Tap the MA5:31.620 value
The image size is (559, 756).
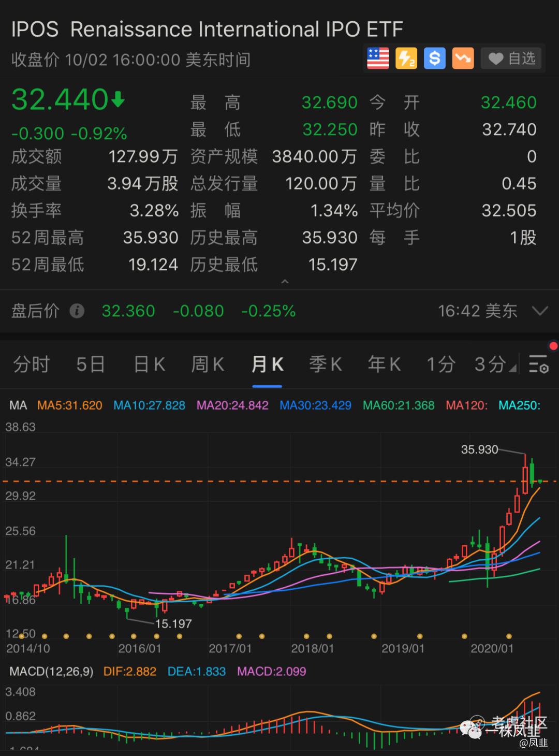coord(70,405)
